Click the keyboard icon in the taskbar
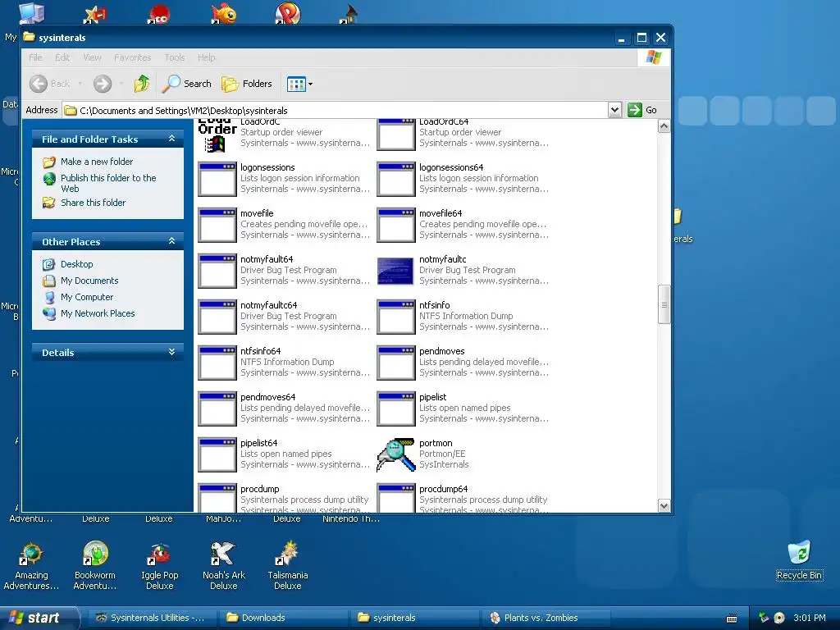The width and height of the screenshot is (840, 630). point(731,619)
